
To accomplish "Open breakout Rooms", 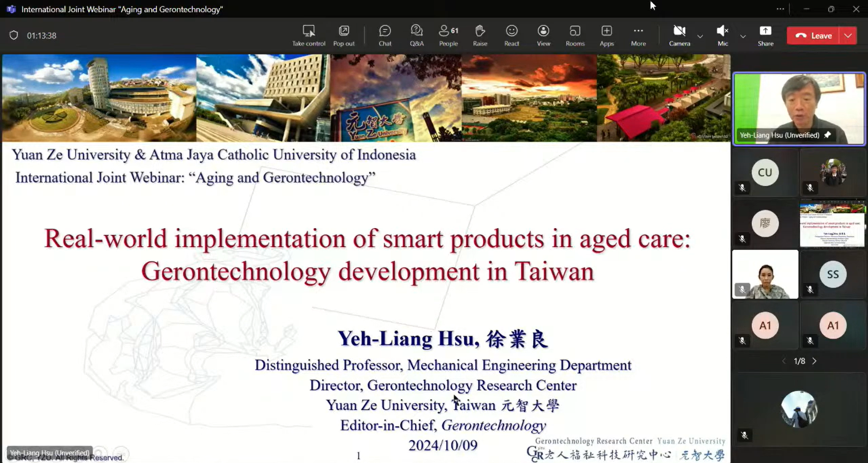I will click(x=575, y=35).
